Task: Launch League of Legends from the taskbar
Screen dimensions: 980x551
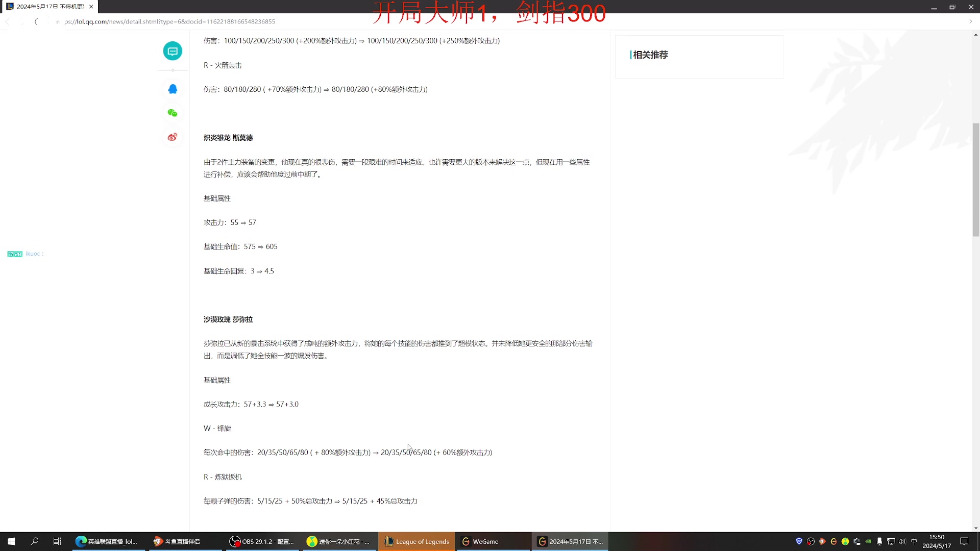Action: point(416,541)
